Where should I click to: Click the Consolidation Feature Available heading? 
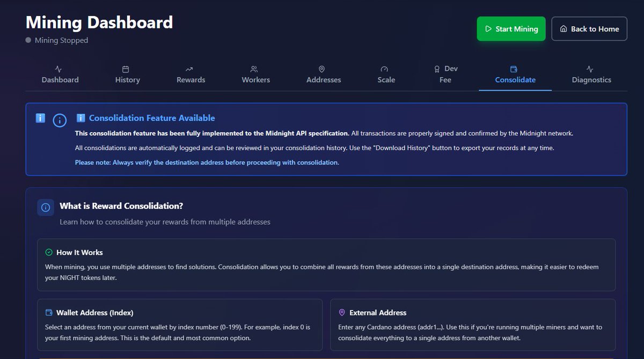pyautogui.click(x=152, y=118)
